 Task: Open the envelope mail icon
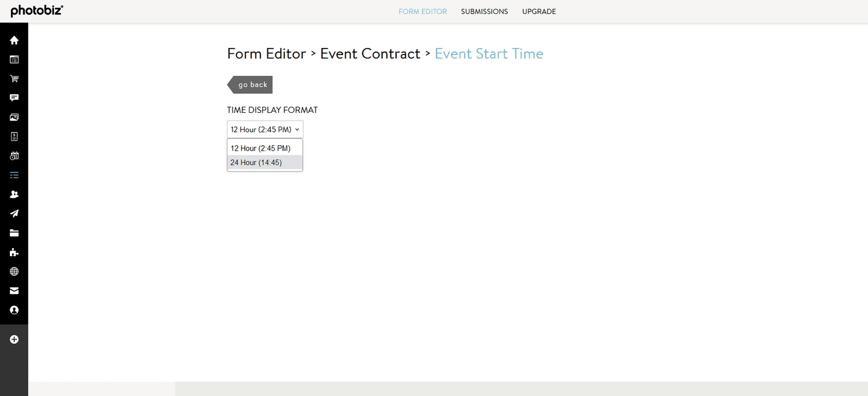[x=14, y=291]
